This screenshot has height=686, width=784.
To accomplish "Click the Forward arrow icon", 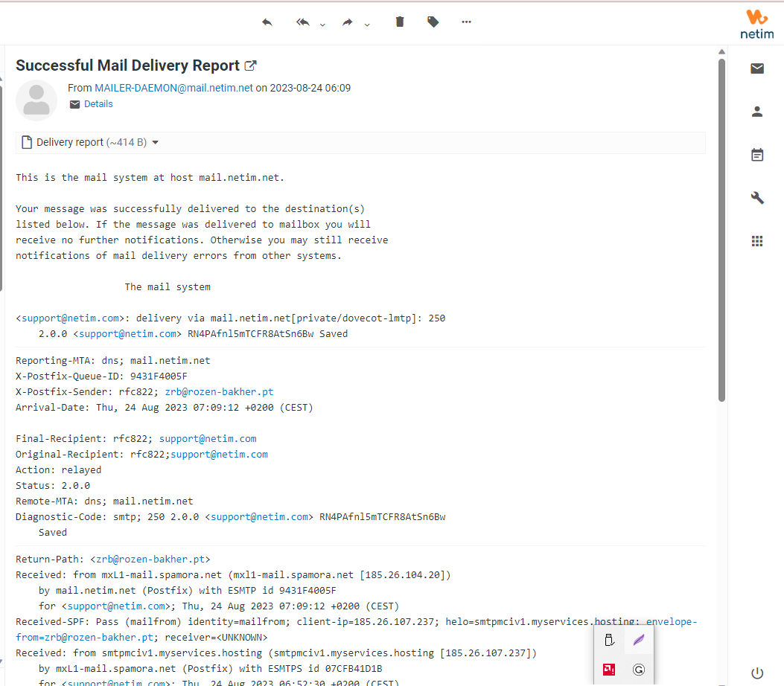I will pyautogui.click(x=348, y=22).
